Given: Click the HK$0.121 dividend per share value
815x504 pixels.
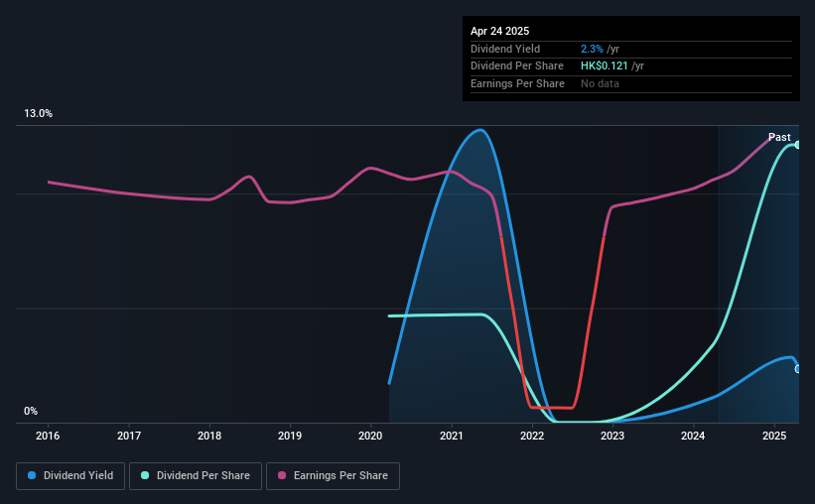Looking at the screenshot, I should pos(604,66).
